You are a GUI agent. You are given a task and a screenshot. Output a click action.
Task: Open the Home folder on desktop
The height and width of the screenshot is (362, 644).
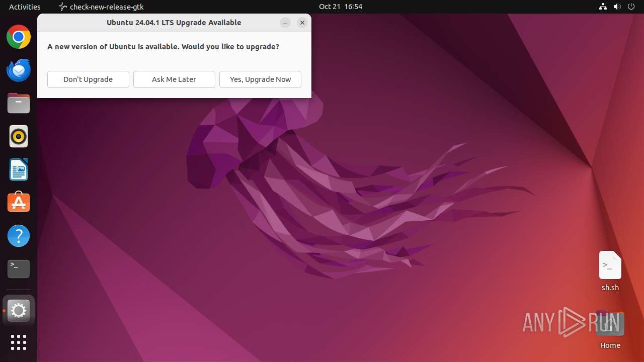[610, 330]
